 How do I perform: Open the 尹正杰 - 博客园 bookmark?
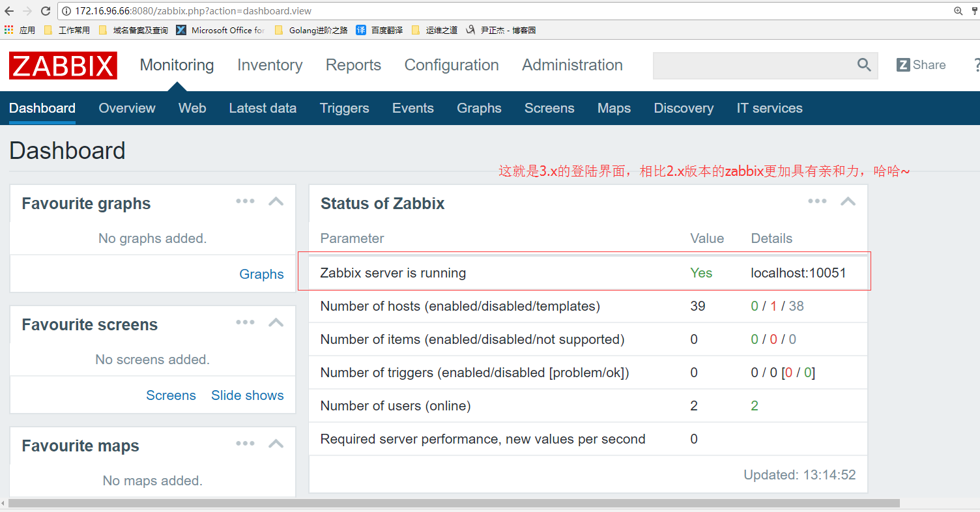(x=500, y=30)
